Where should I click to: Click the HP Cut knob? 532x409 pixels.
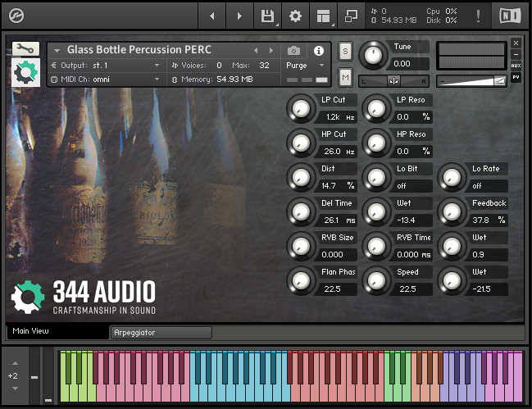[x=301, y=143]
